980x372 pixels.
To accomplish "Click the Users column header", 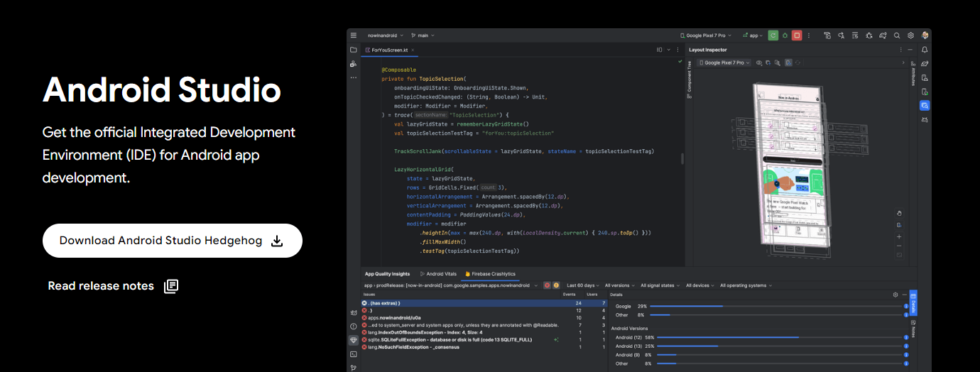I will pos(591,294).
